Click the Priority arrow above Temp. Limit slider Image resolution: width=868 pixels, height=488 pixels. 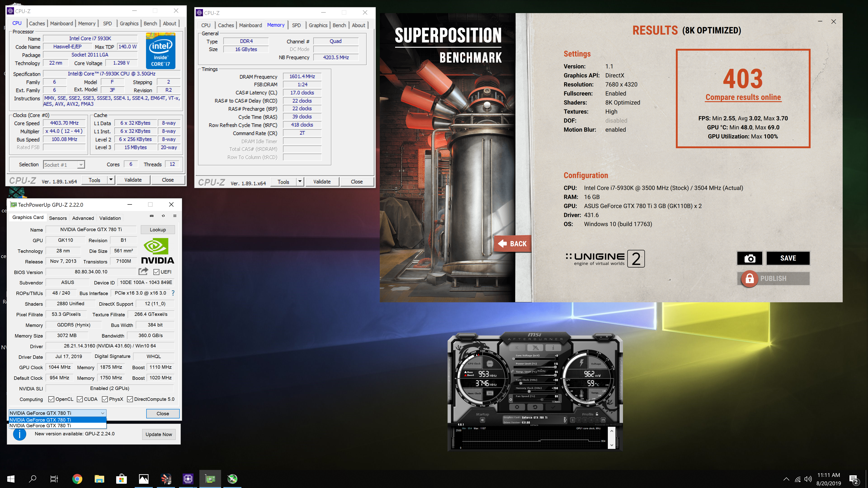tap(542, 369)
